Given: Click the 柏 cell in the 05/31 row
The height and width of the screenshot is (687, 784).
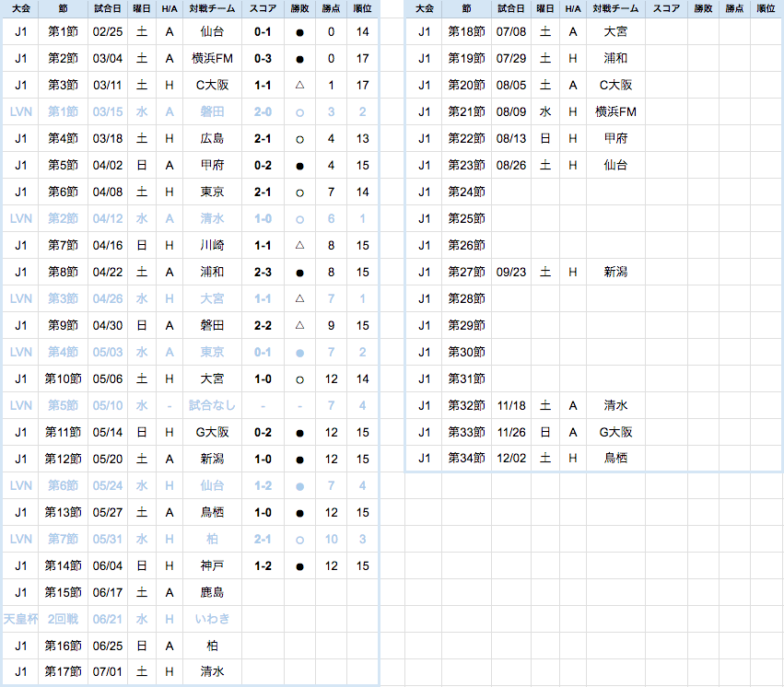Looking at the screenshot, I should tap(212, 540).
